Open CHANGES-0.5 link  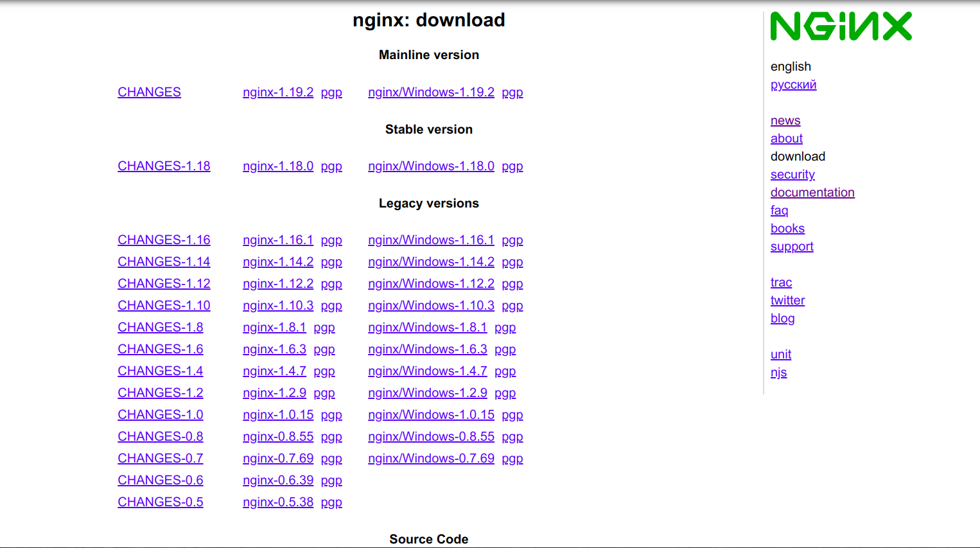coord(160,502)
